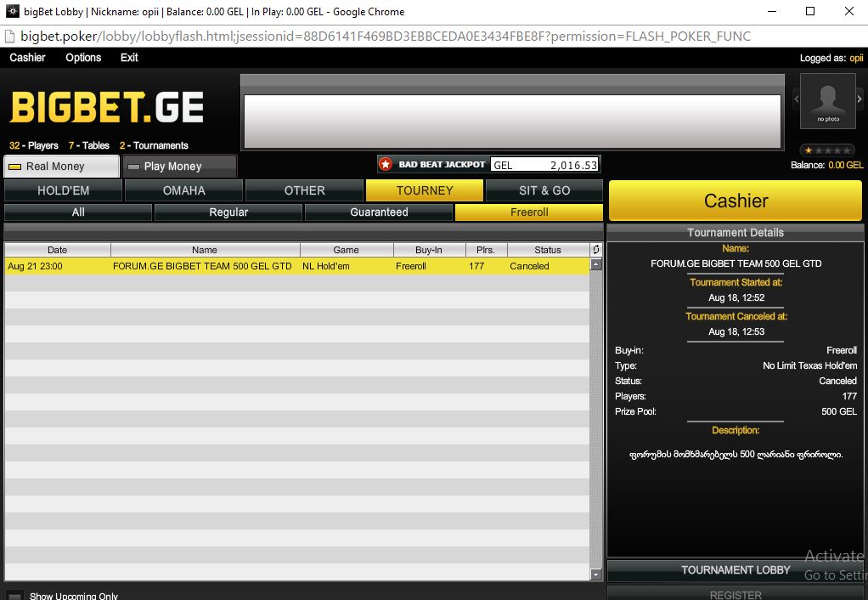This screenshot has width=868, height=600.
Task: Open the Cashier menu
Action: point(27,58)
